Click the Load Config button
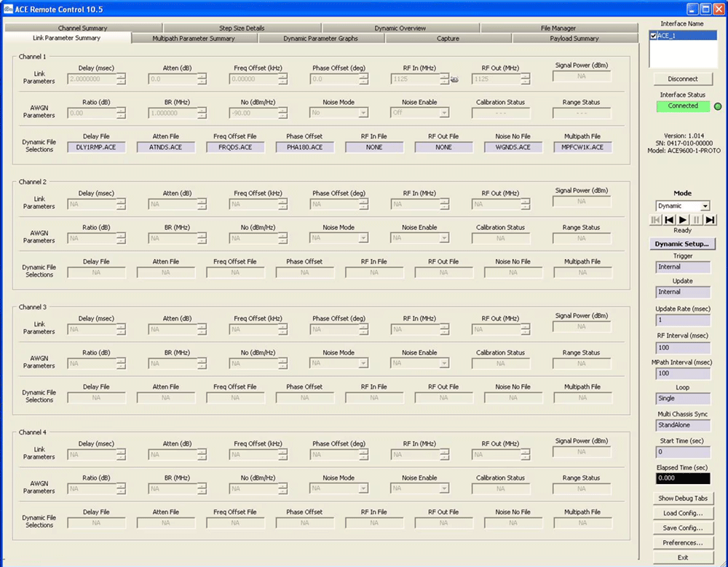This screenshot has width=728, height=567. 682,513
